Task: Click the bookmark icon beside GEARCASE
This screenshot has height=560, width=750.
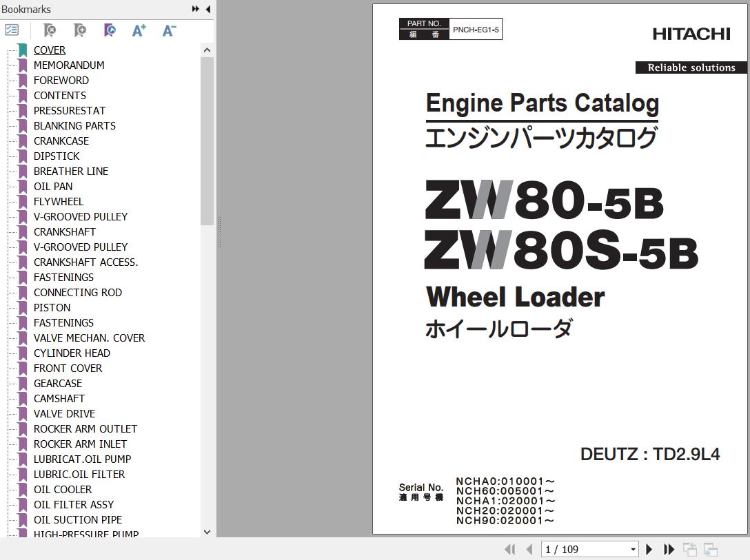Action: (23, 384)
